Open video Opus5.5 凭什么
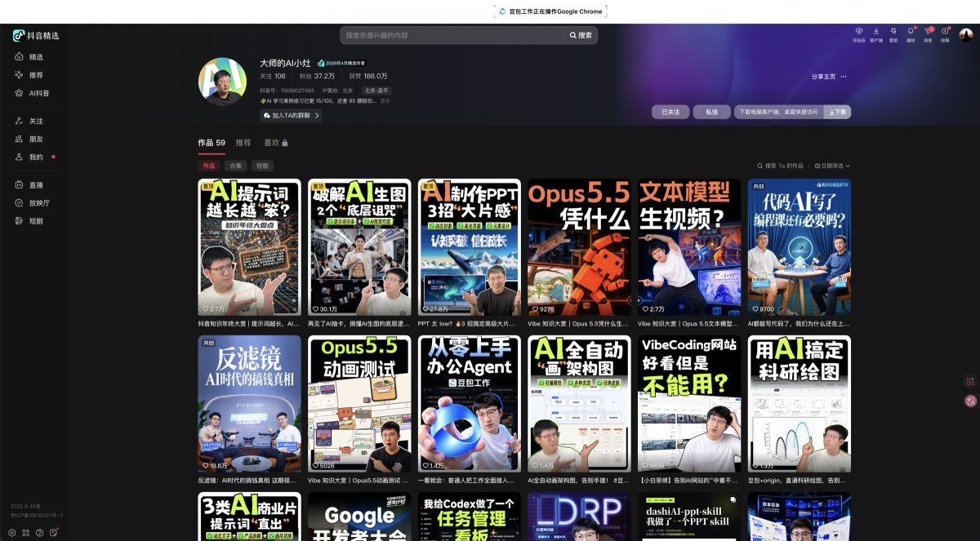 579,247
